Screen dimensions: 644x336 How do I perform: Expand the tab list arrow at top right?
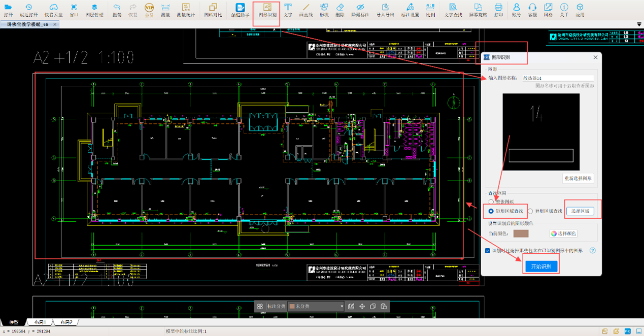638,24
